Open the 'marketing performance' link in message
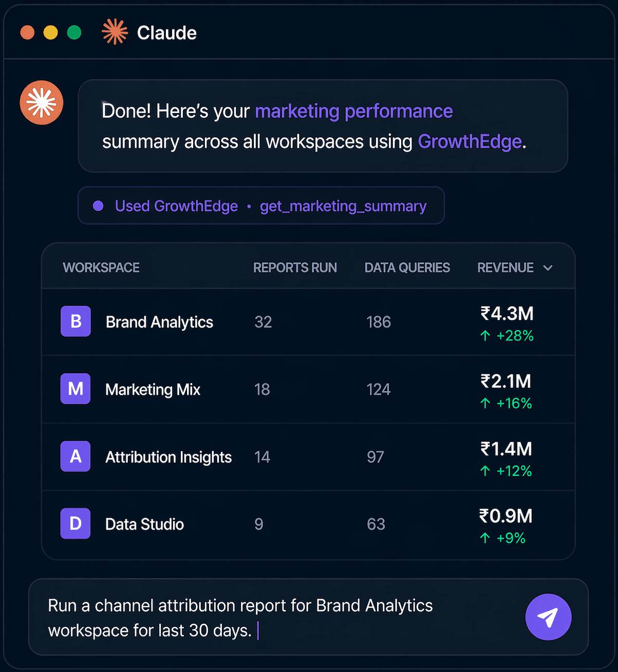Screen dimensions: 618x672 354,111
